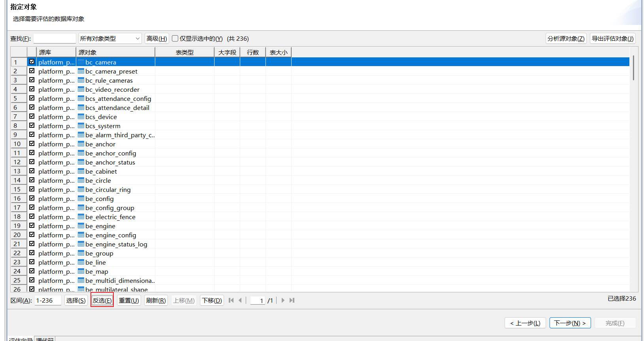This screenshot has width=644, height=341.
Task: Click the 选择(S) button
Action: [x=76, y=300]
